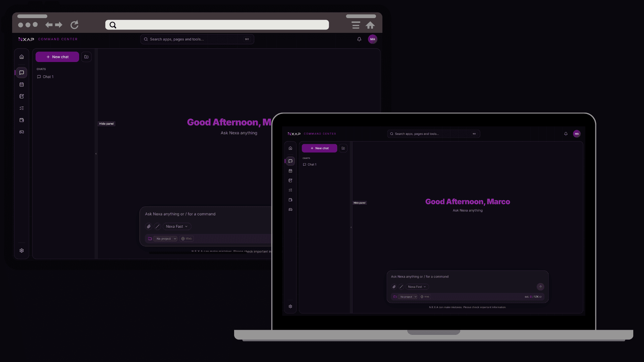Collapse chat panel chevron on laptop screen
This screenshot has width=644, height=362.
coord(351,227)
